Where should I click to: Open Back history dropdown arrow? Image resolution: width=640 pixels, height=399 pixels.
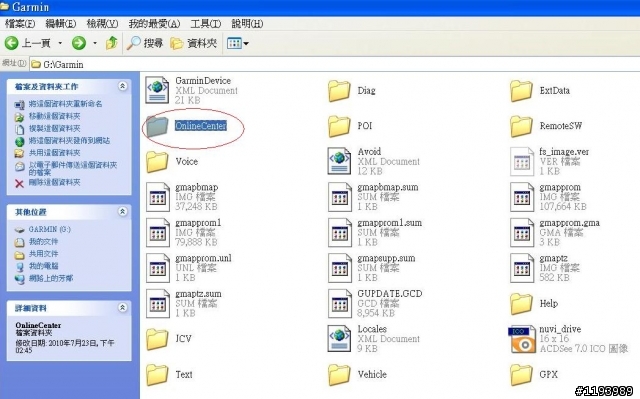tap(60, 43)
